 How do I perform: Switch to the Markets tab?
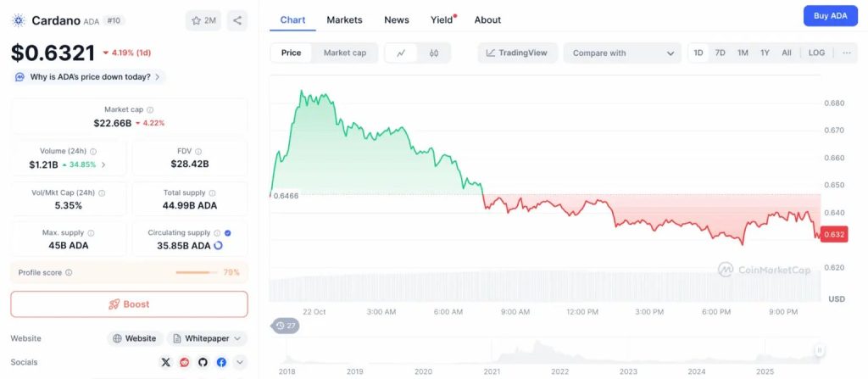point(344,20)
